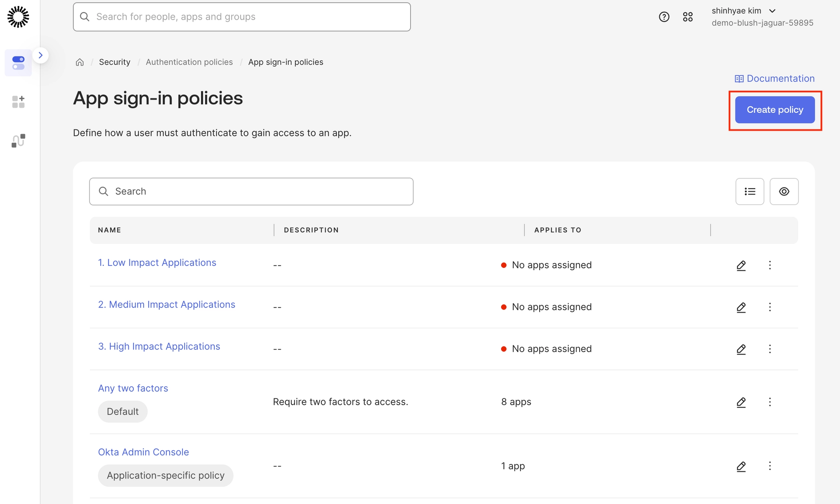Screen dimensions: 840x504
Task: Open more actions for Medium Impact Applications
Action: 770,307
